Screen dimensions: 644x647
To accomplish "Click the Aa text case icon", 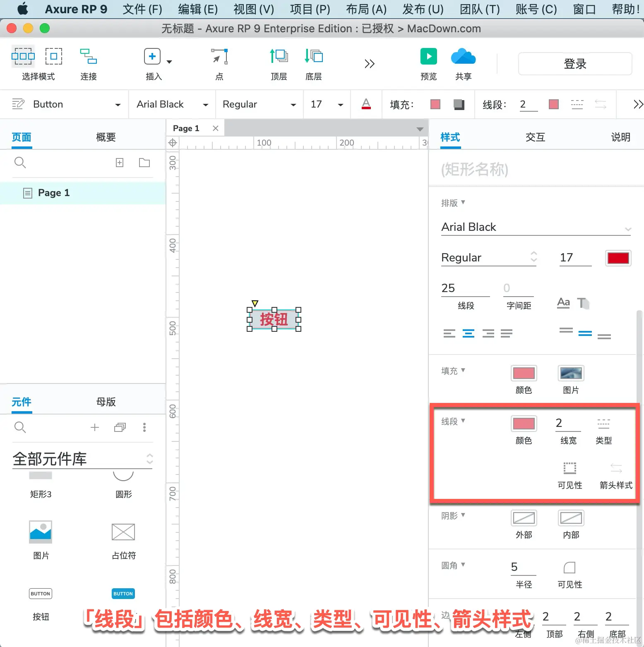I will (x=563, y=302).
